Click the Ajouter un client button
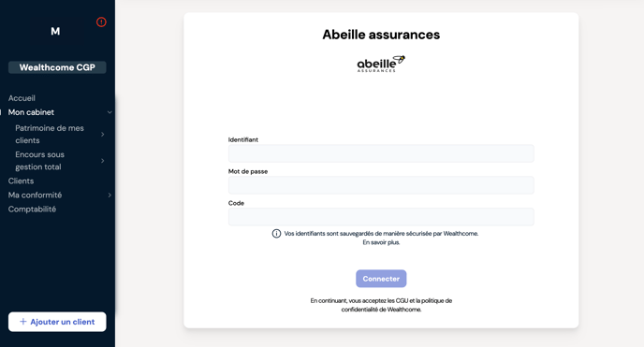Screen dimensions: 644x347 point(57,322)
